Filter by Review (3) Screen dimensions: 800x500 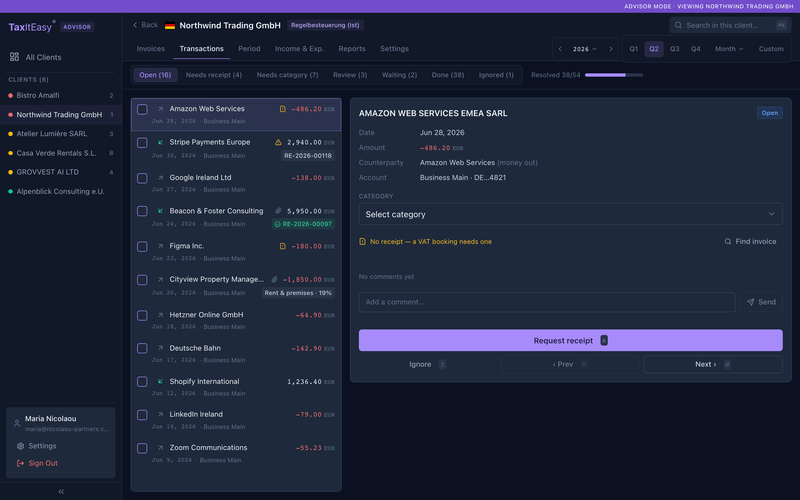[350, 75]
